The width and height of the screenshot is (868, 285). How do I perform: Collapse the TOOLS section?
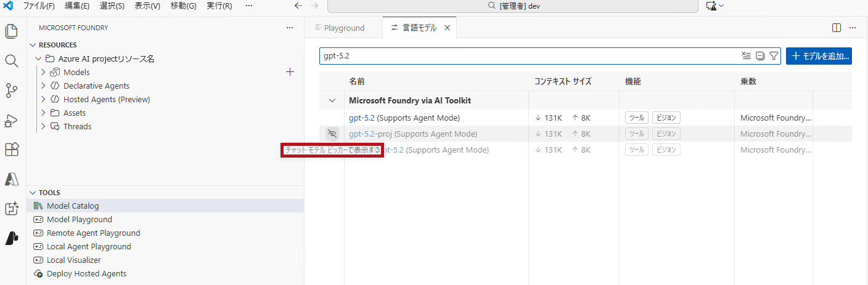tap(33, 193)
